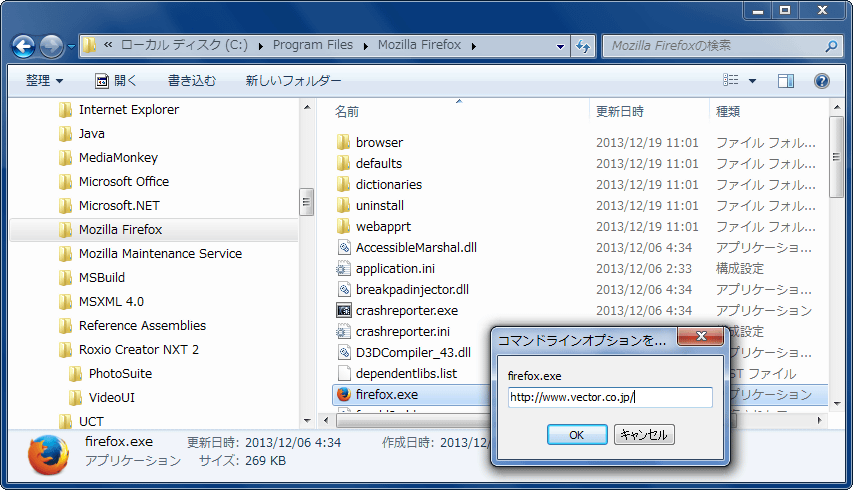Open help with the question mark icon
Screen dimensions: 853x490
click(x=821, y=81)
